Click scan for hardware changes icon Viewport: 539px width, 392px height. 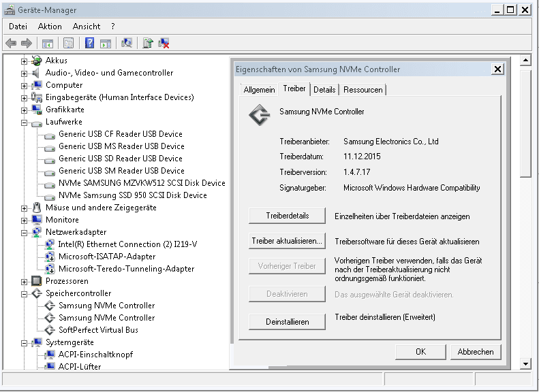pyautogui.click(x=127, y=43)
